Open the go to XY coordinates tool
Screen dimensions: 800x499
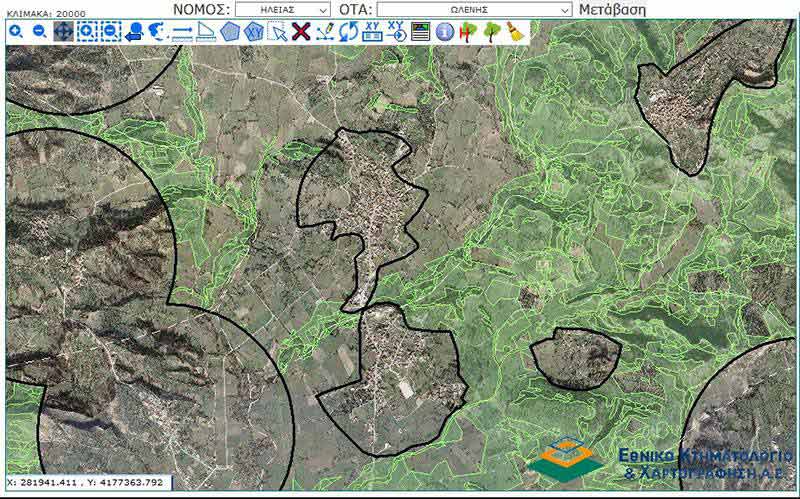396,32
